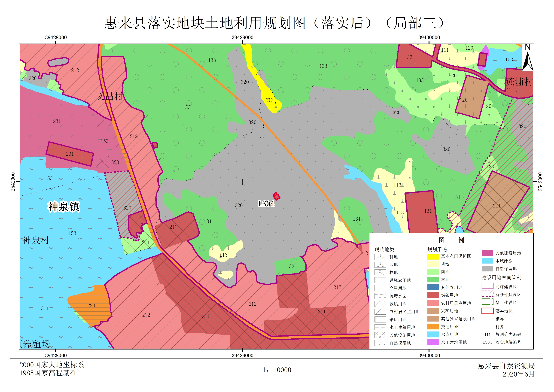
Task: Click the north arrow symbol
Action: coord(527,58)
